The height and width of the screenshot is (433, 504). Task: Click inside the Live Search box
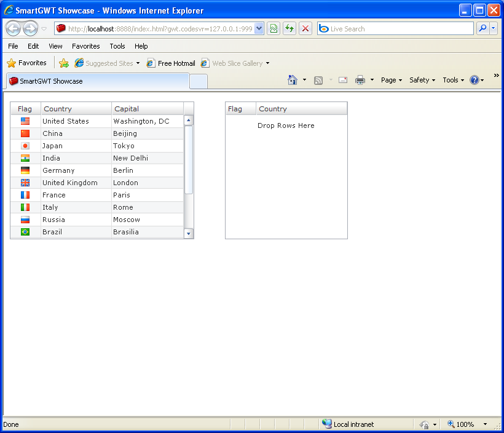pyautogui.click(x=395, y=29)
